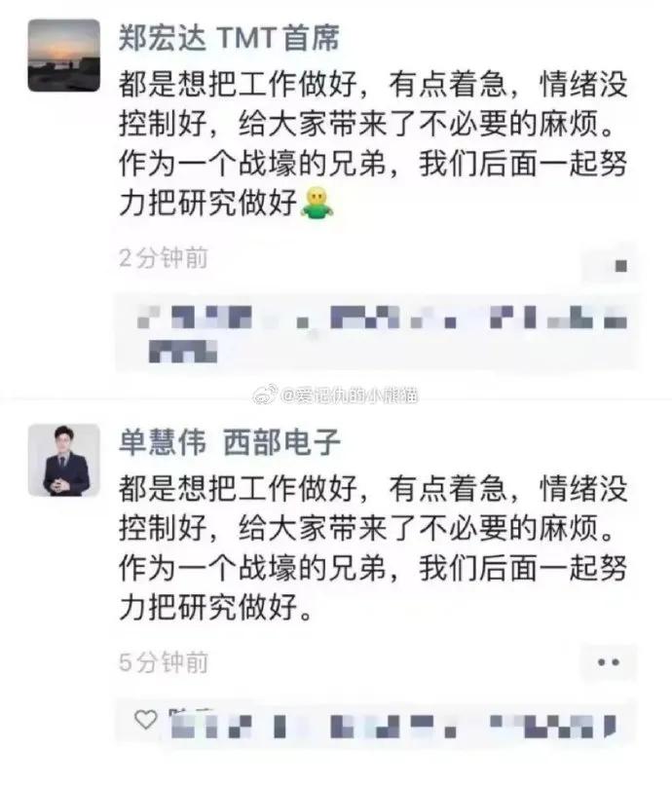The height and width of the screenshot is (788, 672).
Task: Tap the 郑宏达 TMT首席 name link
Action: coord(229,38)
